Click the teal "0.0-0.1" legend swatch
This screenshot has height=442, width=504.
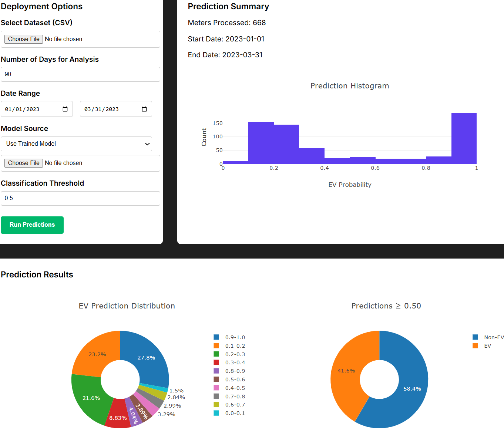(216, 413)
